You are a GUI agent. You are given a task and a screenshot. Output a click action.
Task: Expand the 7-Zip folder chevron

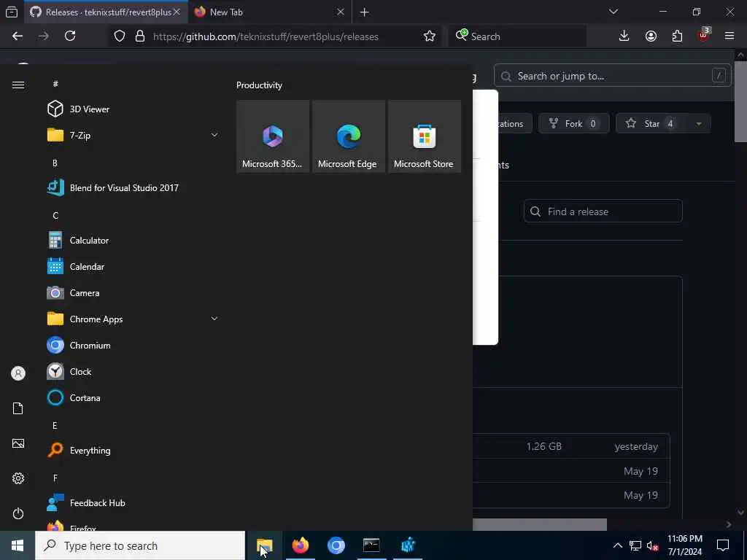click(214, 135)
